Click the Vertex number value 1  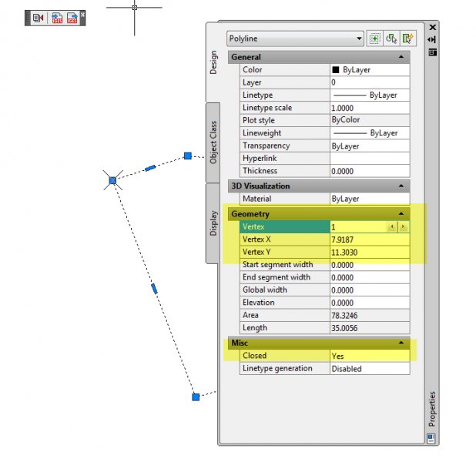(x=358, y=226)
